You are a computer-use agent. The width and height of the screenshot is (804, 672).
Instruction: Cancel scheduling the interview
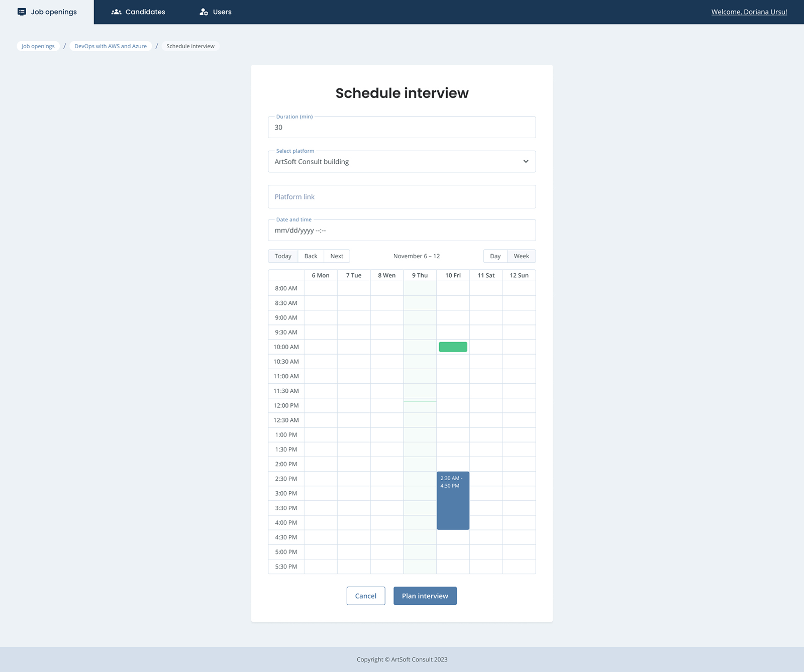point(366,596)
